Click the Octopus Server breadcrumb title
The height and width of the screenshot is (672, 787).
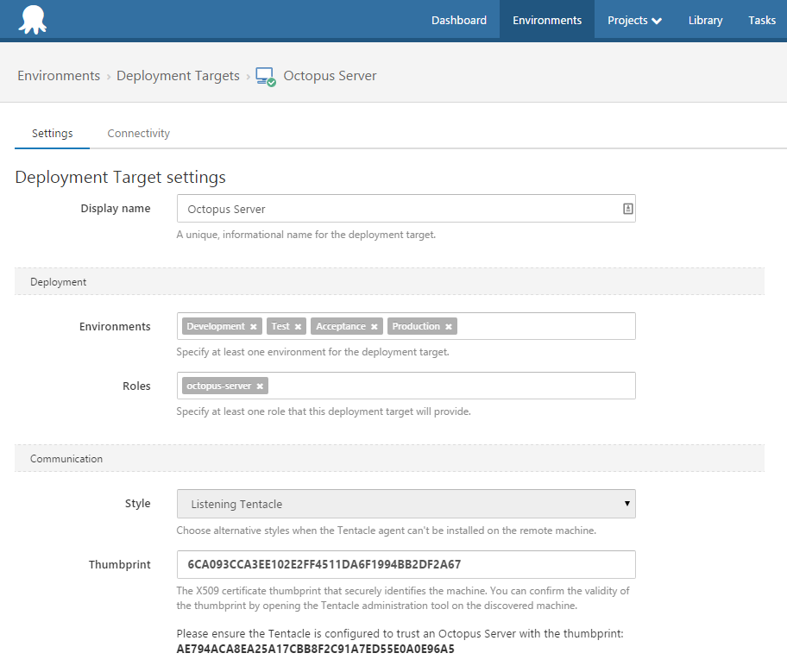point(330,76)
